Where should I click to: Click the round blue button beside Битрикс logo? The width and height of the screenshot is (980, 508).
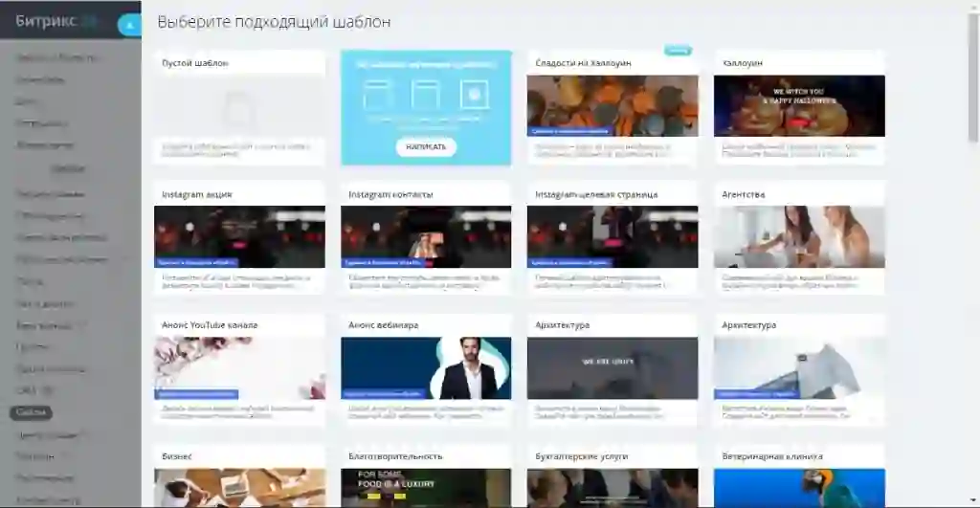[129, 25]
